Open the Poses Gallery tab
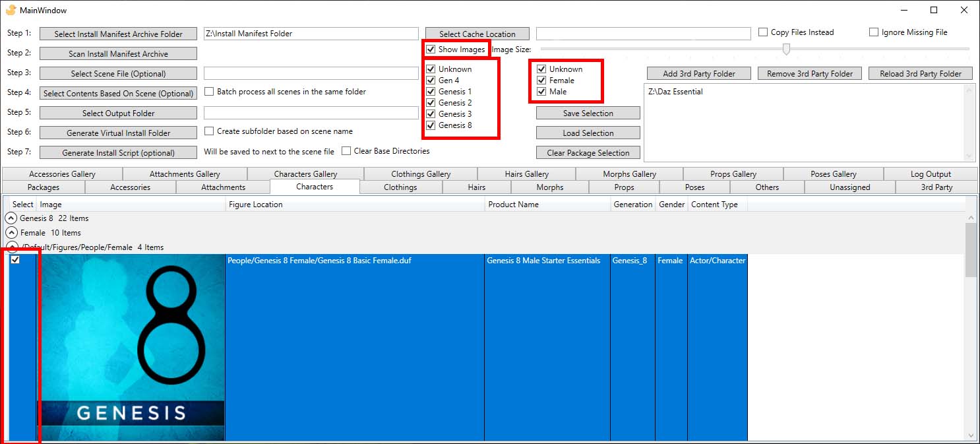The height and width of the screenshot is (444, 980). [x=834, y=174]
